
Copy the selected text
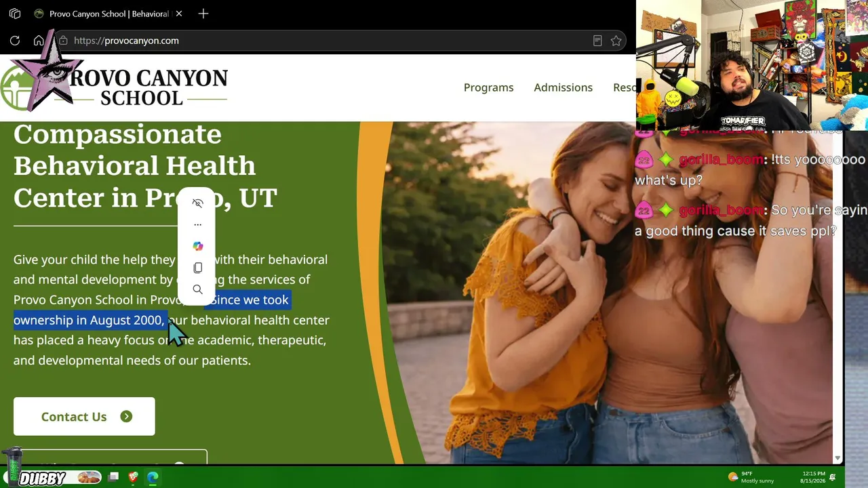click(x=197, y=268)
